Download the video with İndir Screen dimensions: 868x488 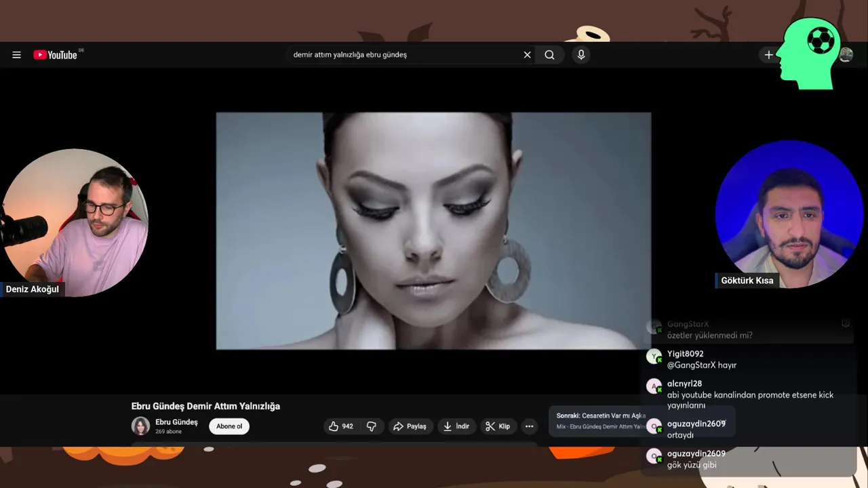[456, 426]
